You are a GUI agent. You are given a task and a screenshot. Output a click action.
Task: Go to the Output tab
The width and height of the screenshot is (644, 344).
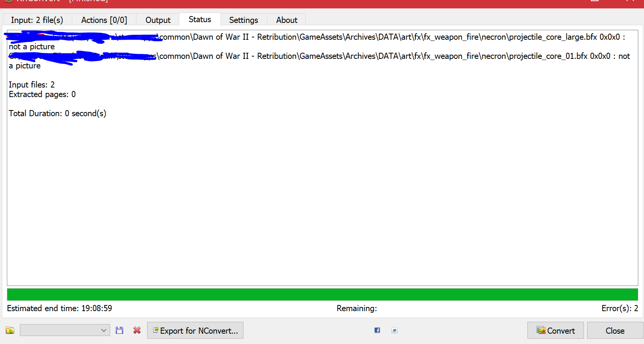[158, 20]
